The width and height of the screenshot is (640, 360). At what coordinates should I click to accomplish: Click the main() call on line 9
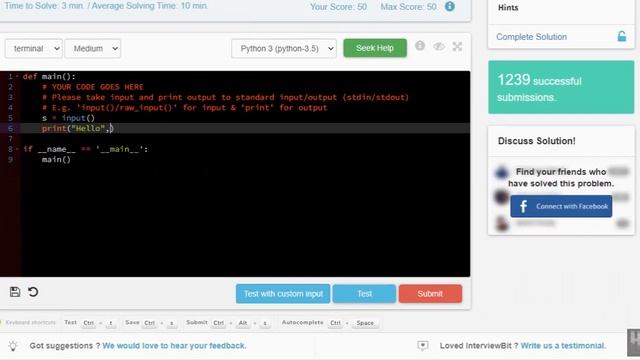[56, 160]
